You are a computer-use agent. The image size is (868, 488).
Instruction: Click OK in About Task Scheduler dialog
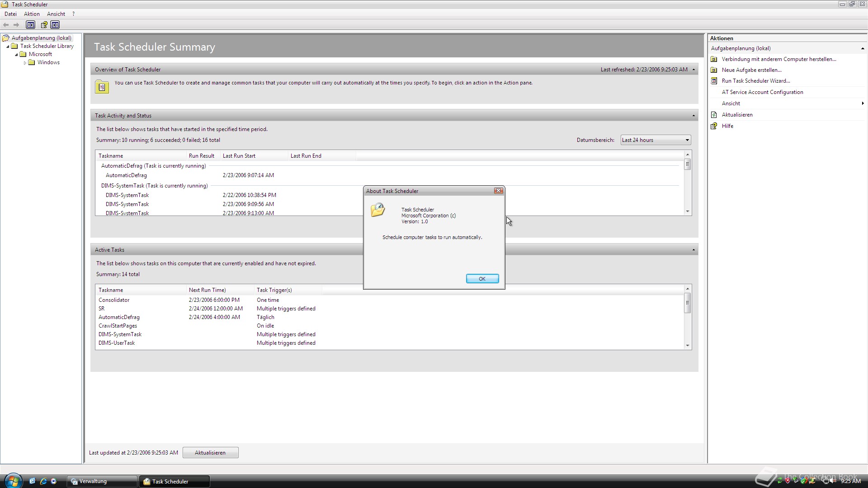pyautogui.click(x=482, y=279)
